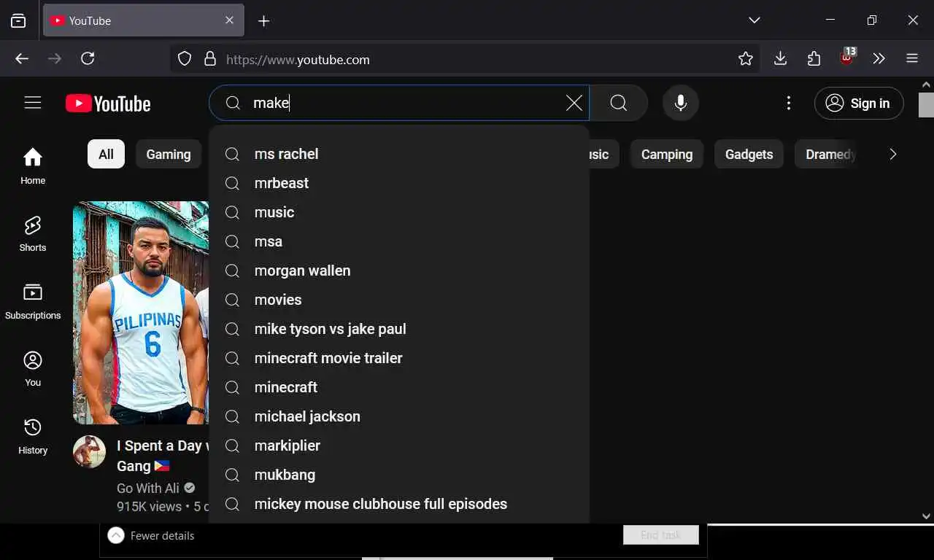Viewport: 934px width, 560px height.
Task: Click the page scrollbar up arrow
Action: coord(926,85)
